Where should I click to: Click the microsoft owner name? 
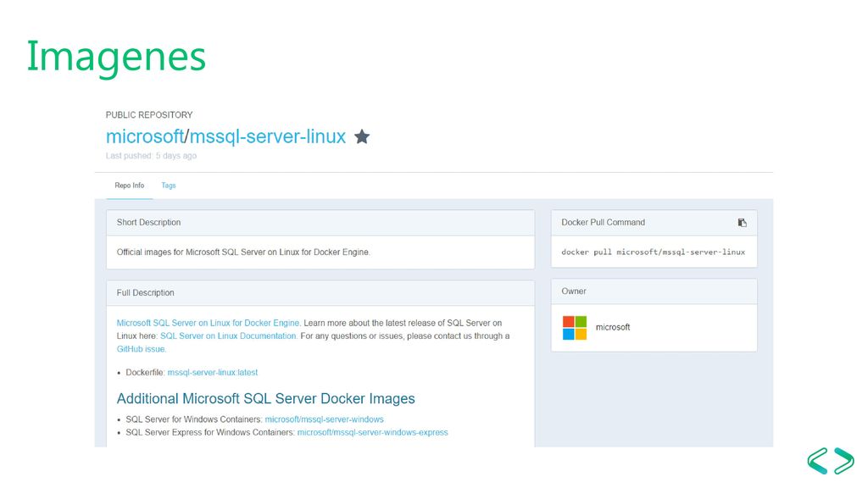point(613,327)
